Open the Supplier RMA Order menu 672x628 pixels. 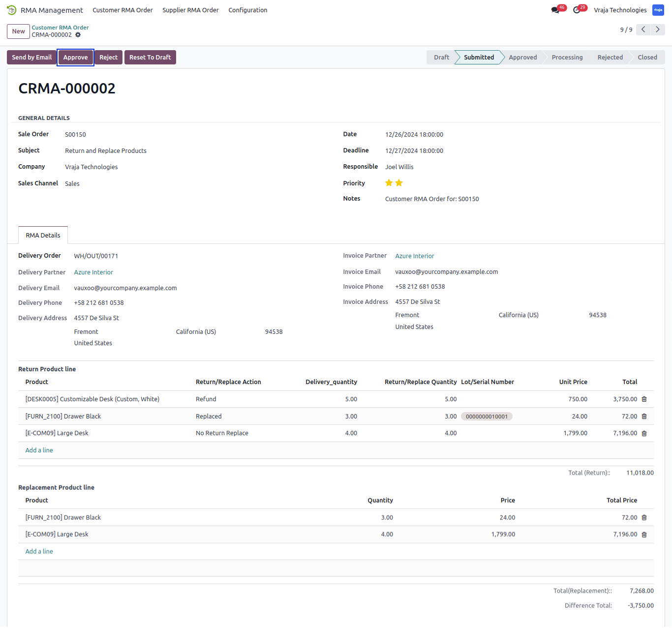tap(190, 10)
